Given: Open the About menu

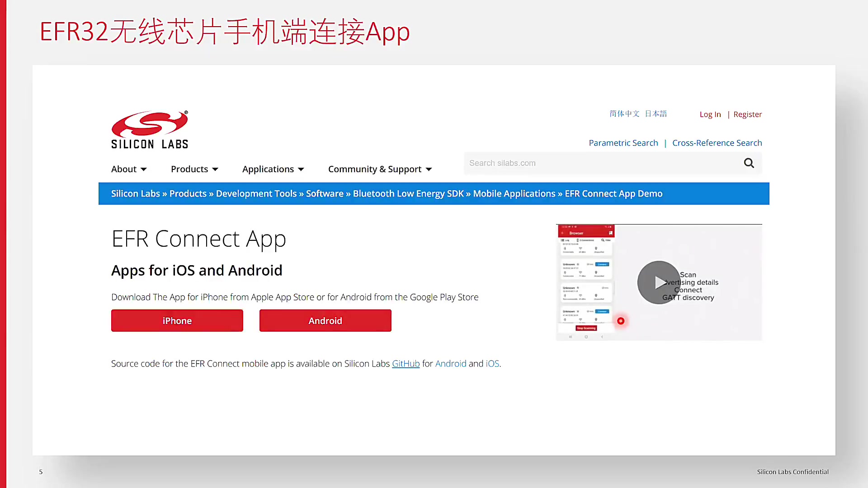Looking at the screenshot, I should tap(129, 169).
